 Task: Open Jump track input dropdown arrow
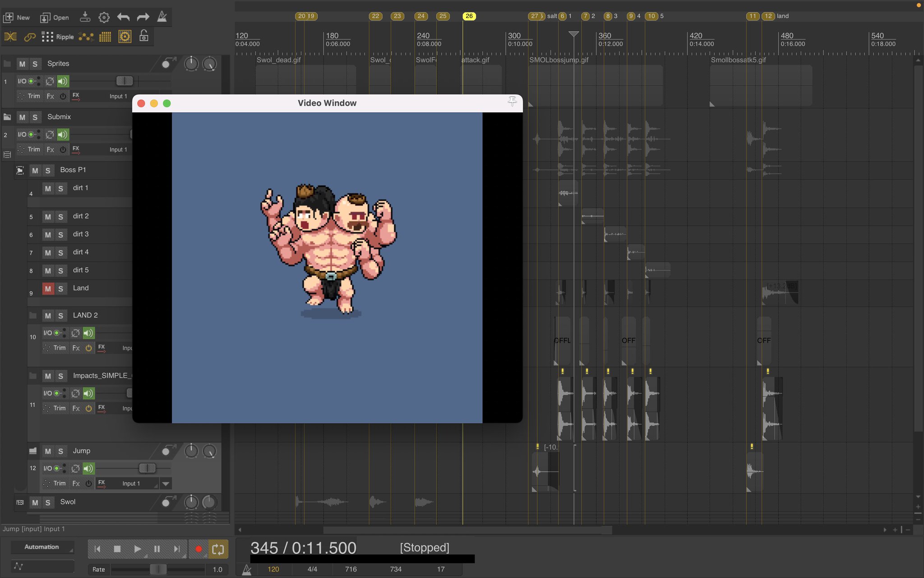166,484
